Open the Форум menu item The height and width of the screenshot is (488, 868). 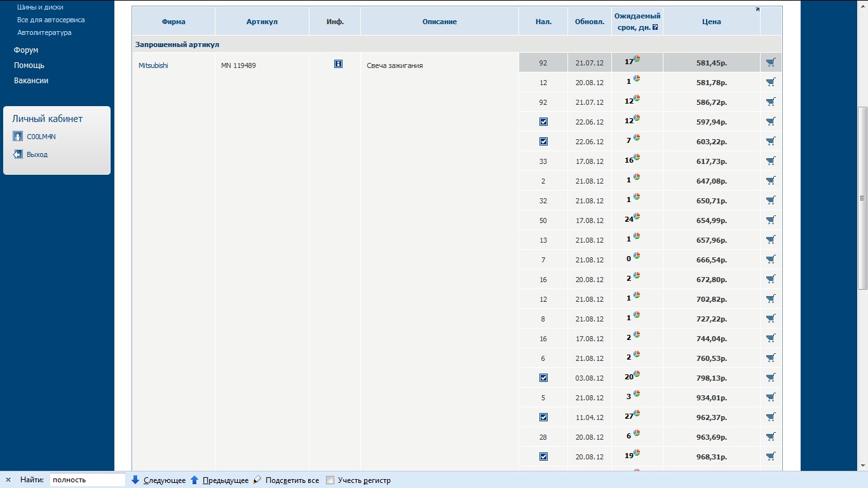(26, 50)
